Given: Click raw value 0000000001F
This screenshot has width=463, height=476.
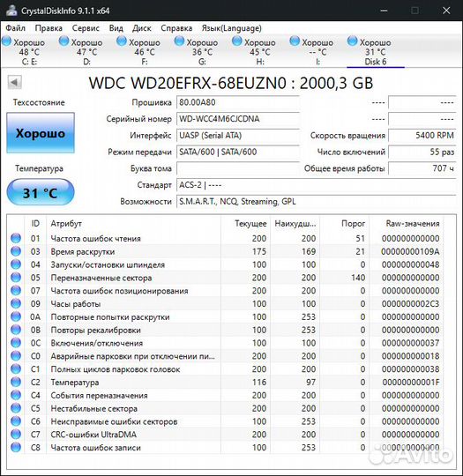Looking at the screenshot, I should pos(411,383).
